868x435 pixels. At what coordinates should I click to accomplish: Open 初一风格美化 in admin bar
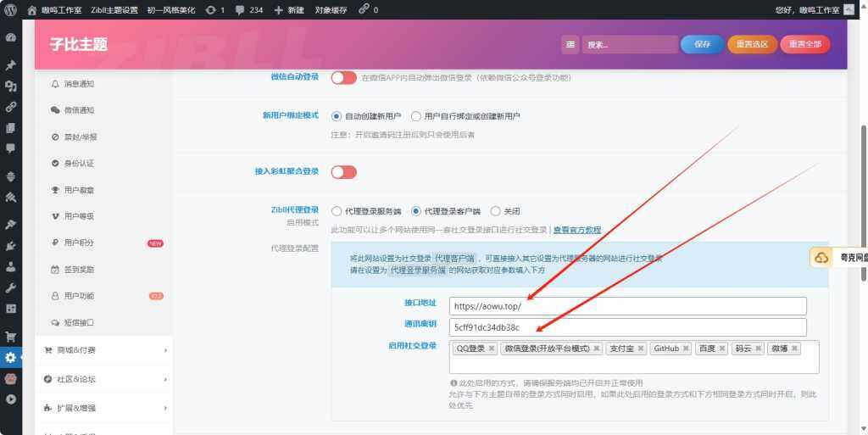point(171,10)
